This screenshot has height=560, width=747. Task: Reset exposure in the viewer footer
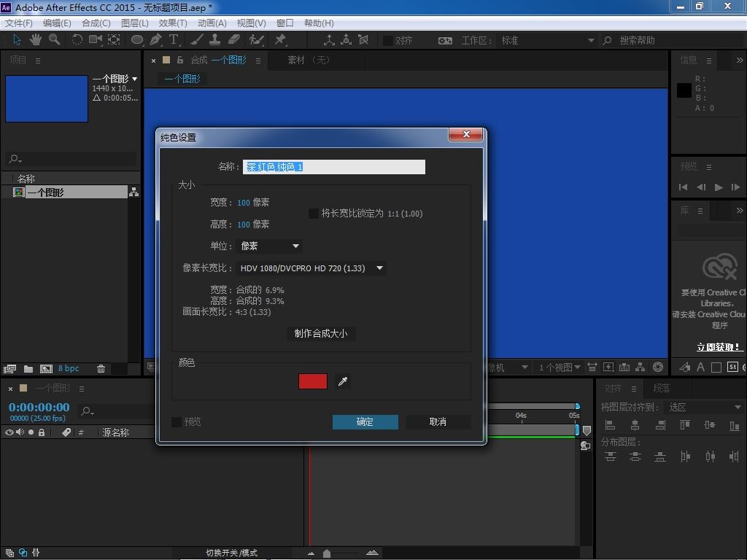coord(658,367)
